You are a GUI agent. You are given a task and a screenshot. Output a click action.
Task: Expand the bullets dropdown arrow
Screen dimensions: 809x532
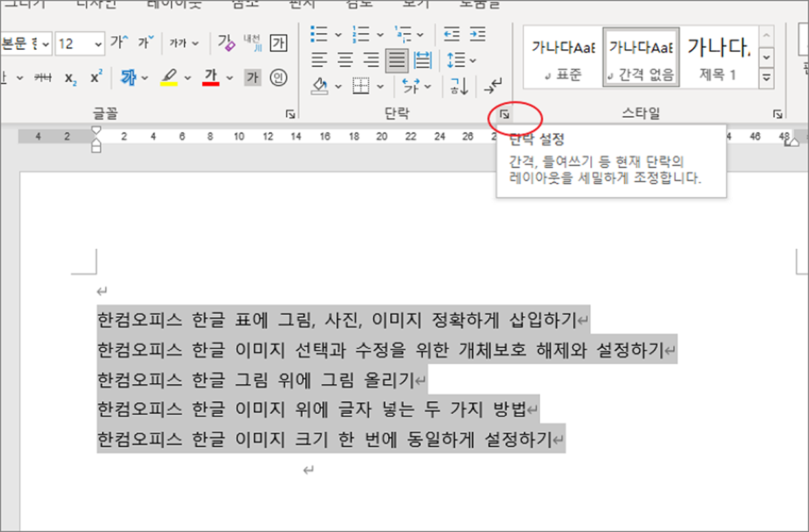coord(337,34)
